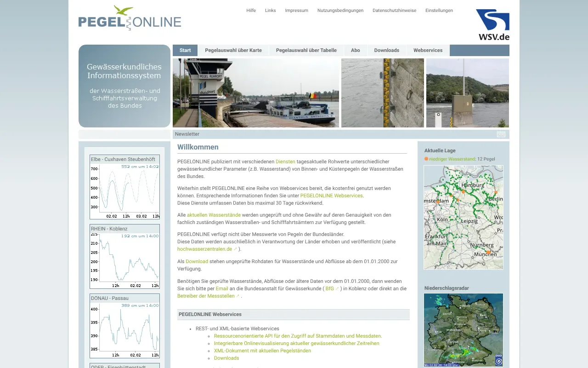
Task: Click the Niederschlagsradar precipitation map
Action: pyautogui.click(x=463, y=329)
